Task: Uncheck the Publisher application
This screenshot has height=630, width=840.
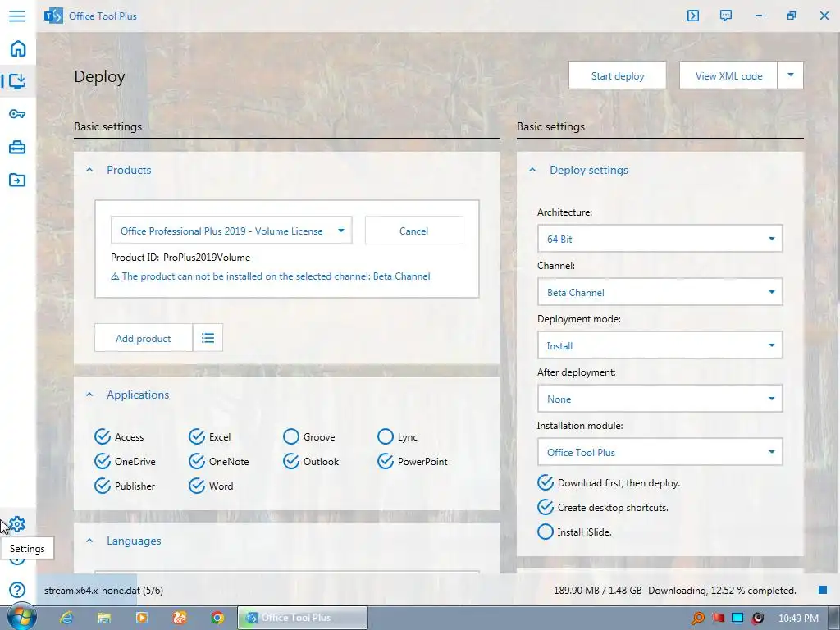Action: pos(103,486)
